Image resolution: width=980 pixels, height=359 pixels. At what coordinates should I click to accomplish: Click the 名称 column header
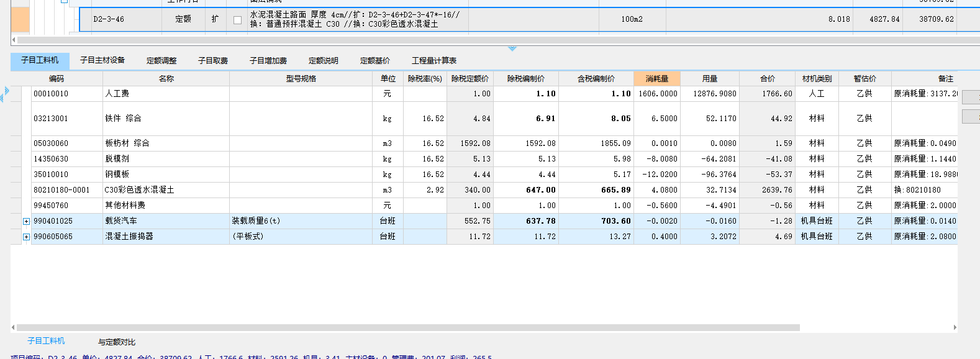[x=166, y=79]
